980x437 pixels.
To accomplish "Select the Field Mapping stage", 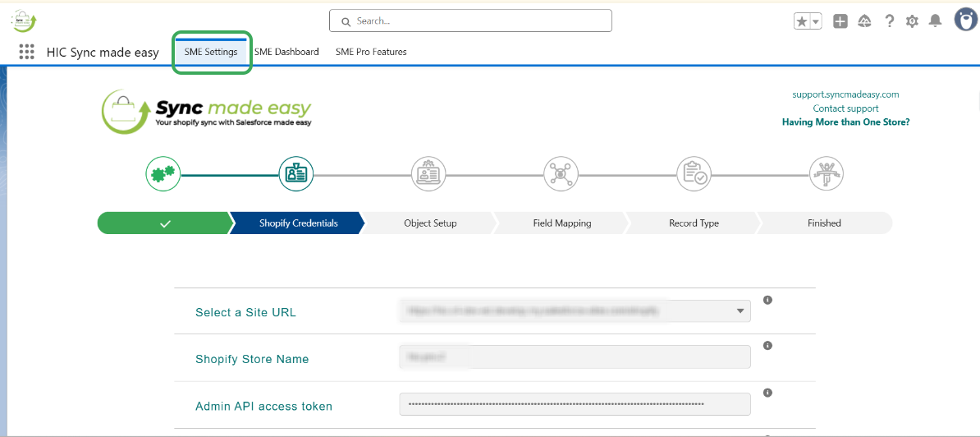I will tap(562, 223).
